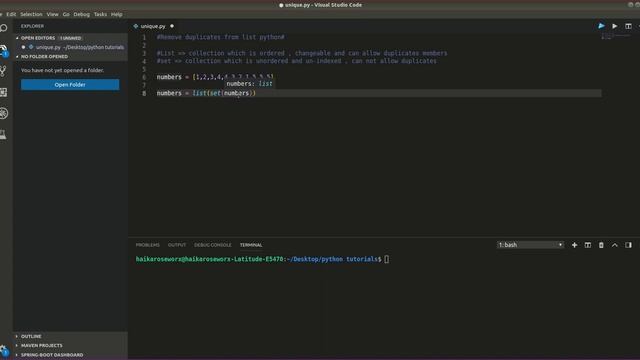The image size is (640, 360).
Task: Open the View menu
Action: [x=52, y=14]
